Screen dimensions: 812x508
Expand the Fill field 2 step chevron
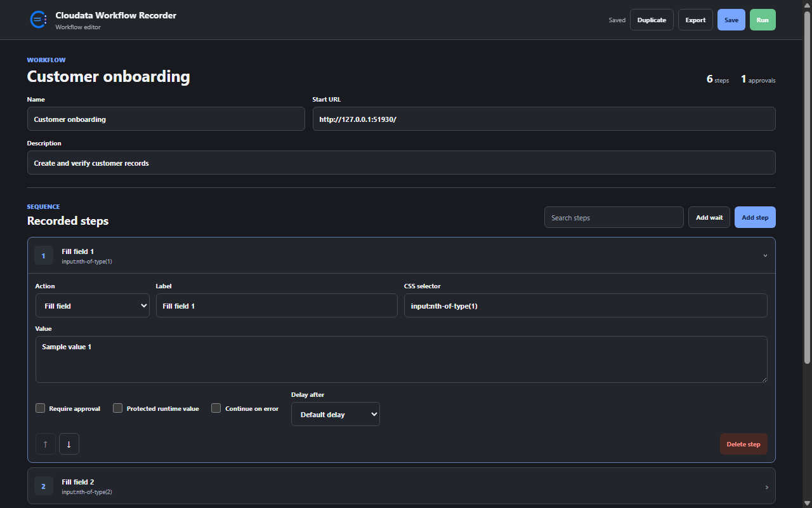tap(766, 487)
